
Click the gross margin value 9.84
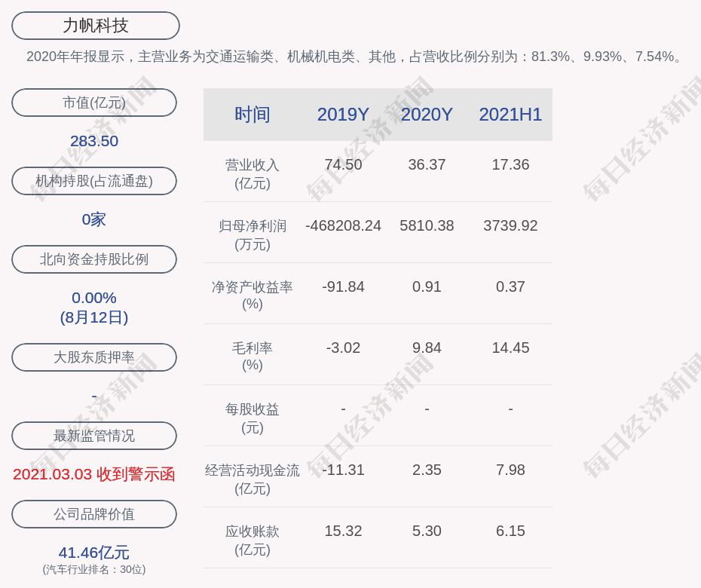(x=427, y=348)
